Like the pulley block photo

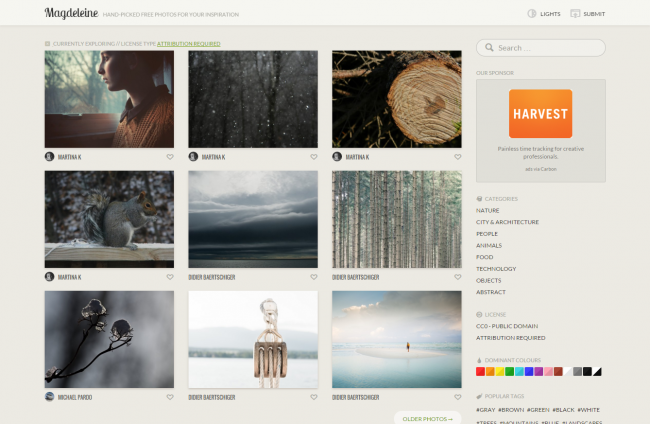coord(314,397)
